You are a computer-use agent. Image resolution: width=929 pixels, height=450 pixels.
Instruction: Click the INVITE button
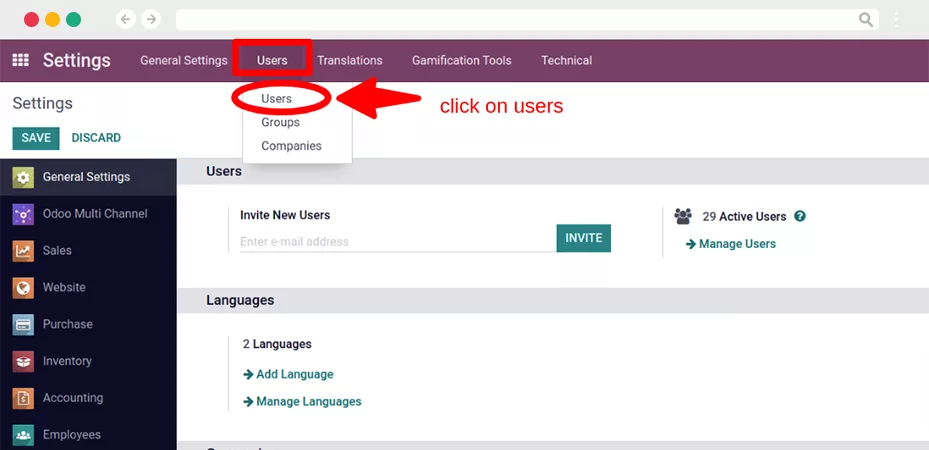tap(584, 238)
